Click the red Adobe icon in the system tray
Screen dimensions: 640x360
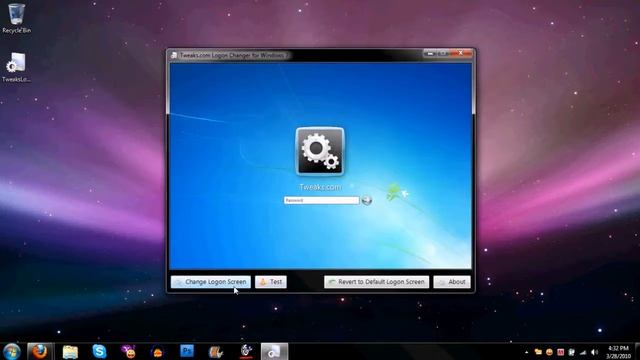click(560, 352)
